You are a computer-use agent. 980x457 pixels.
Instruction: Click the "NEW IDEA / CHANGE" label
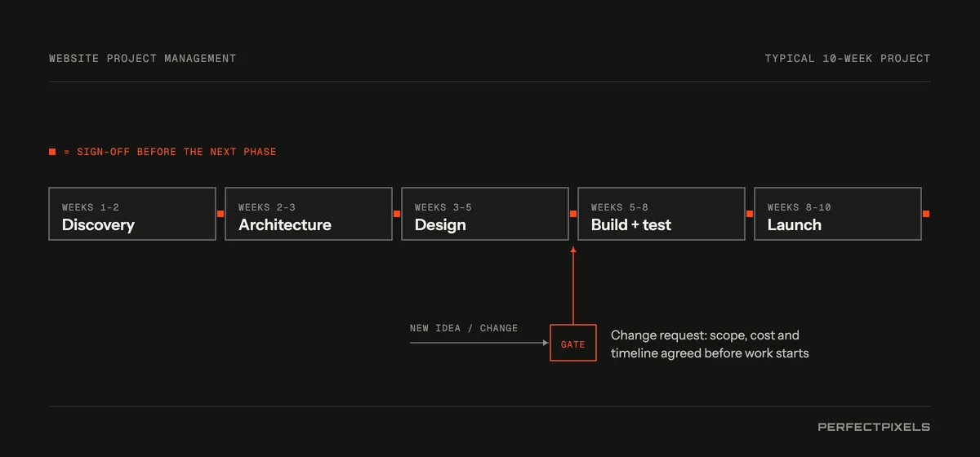coord(464,328)
